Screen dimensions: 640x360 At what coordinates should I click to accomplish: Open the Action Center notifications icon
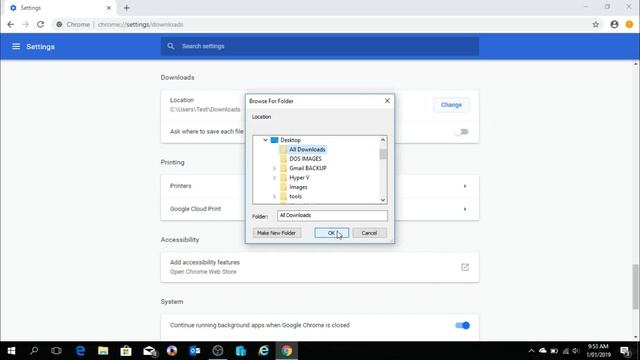(625, 351)
